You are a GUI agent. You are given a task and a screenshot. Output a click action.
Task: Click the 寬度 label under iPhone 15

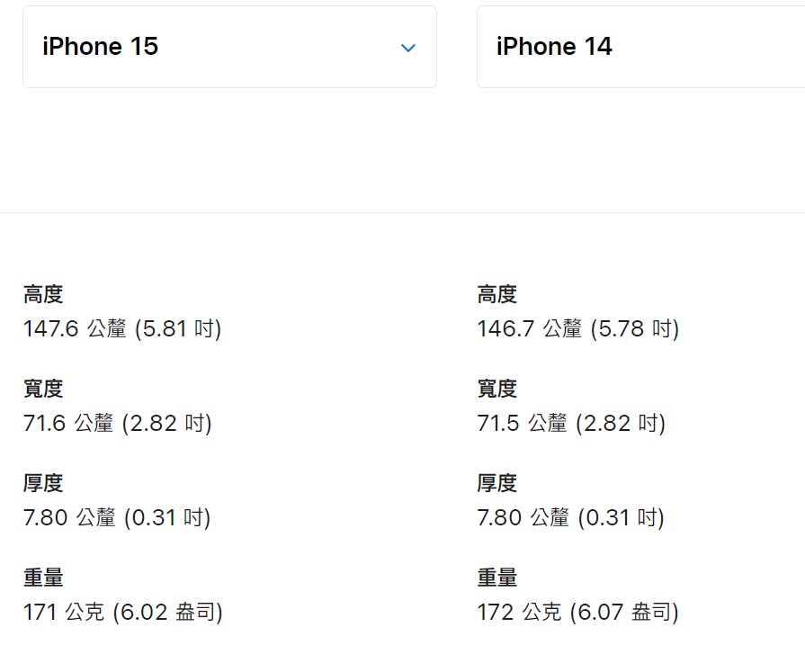pos(43,389)
